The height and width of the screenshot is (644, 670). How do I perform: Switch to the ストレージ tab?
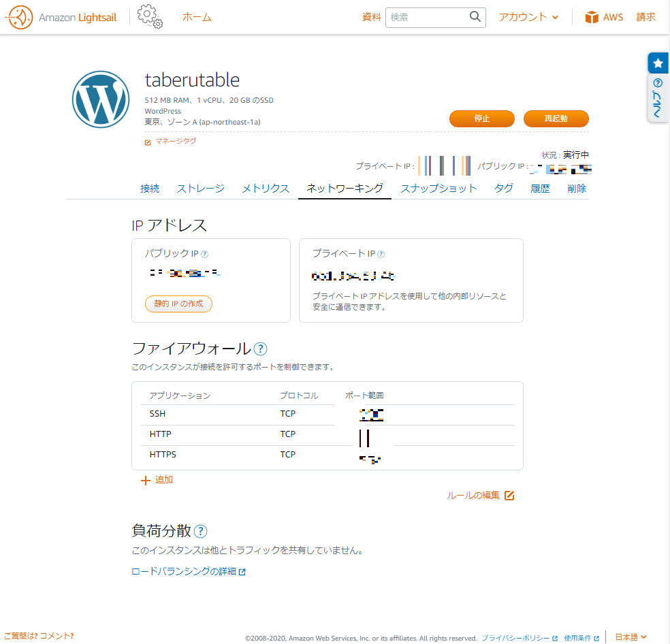pyautogui.click(x=201, y=189)
